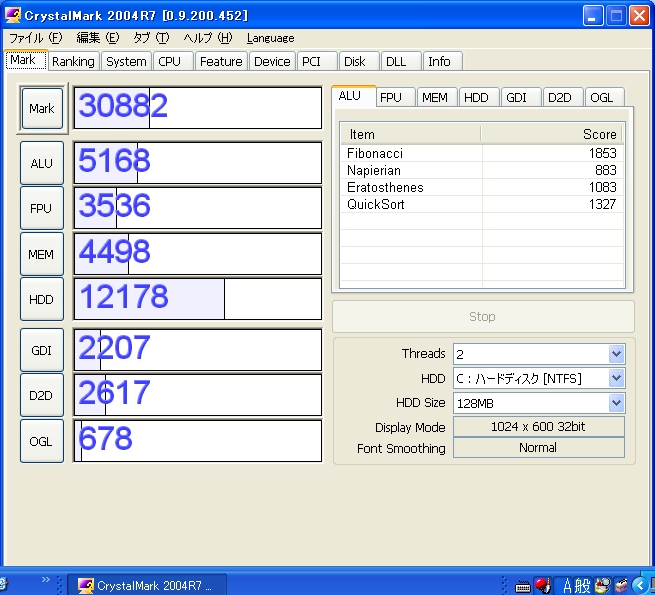Click the IME 般 conversion mode indicator
Image resolution: width=655 pixels, height=595 pixels.
point(582,586)
